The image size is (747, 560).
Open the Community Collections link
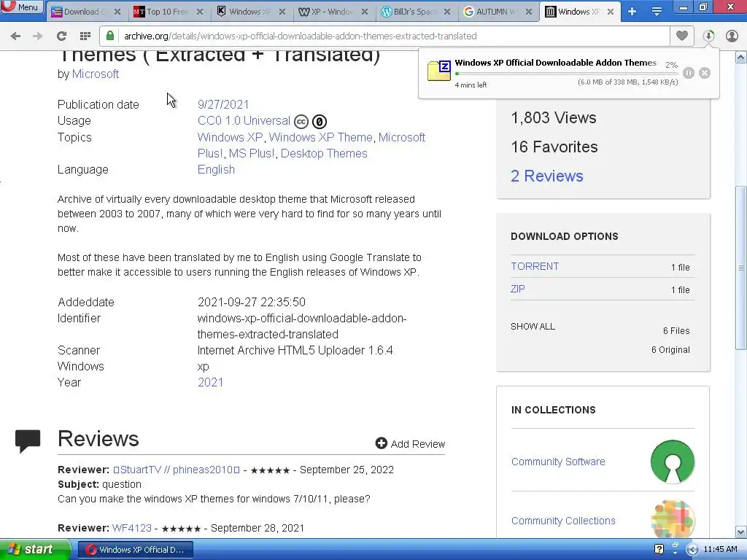pos(563,521)
